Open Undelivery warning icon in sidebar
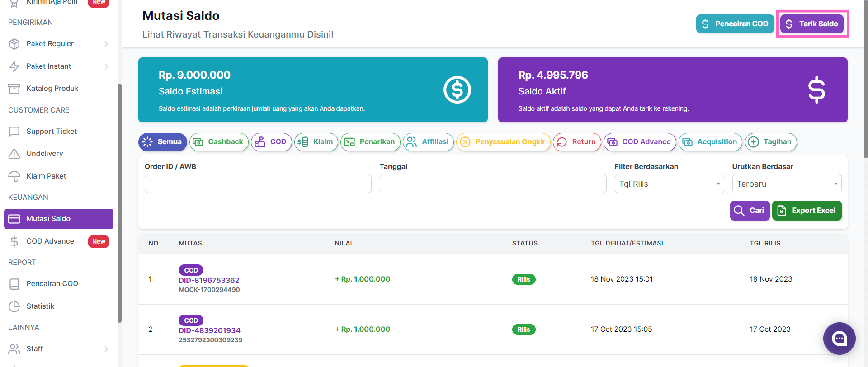868x367 pixels. tap(14, 154)
